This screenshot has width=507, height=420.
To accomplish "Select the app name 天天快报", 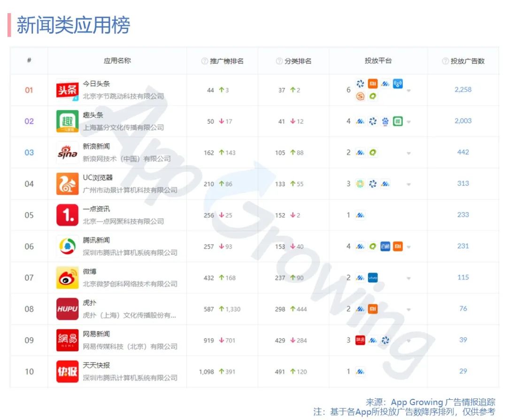I will tap(96, 366).
